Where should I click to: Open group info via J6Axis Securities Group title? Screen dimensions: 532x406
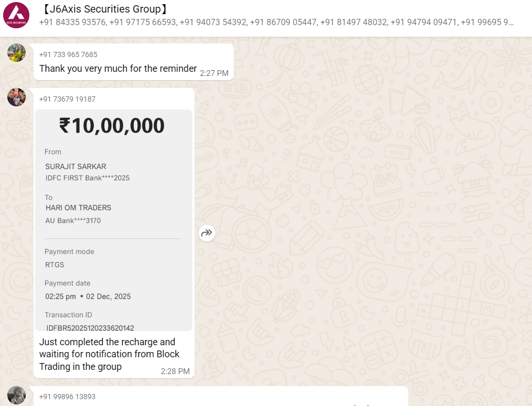click(104, 9)
